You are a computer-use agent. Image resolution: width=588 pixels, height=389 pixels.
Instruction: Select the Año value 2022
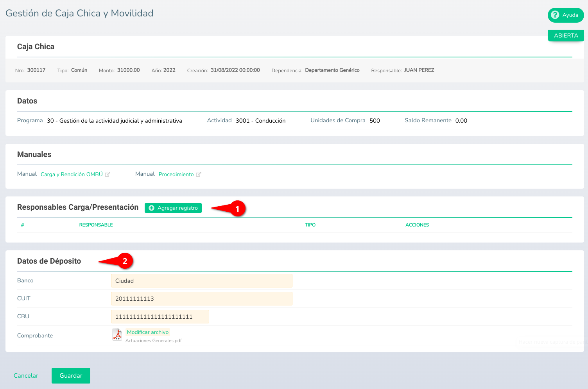tap(169, 70)
